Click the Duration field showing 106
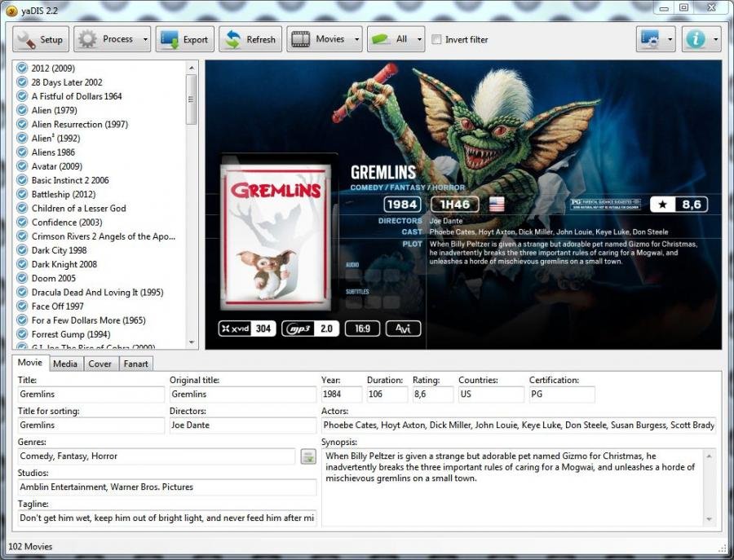The height and width of the screenshot is (560, 734). point(387,395)
